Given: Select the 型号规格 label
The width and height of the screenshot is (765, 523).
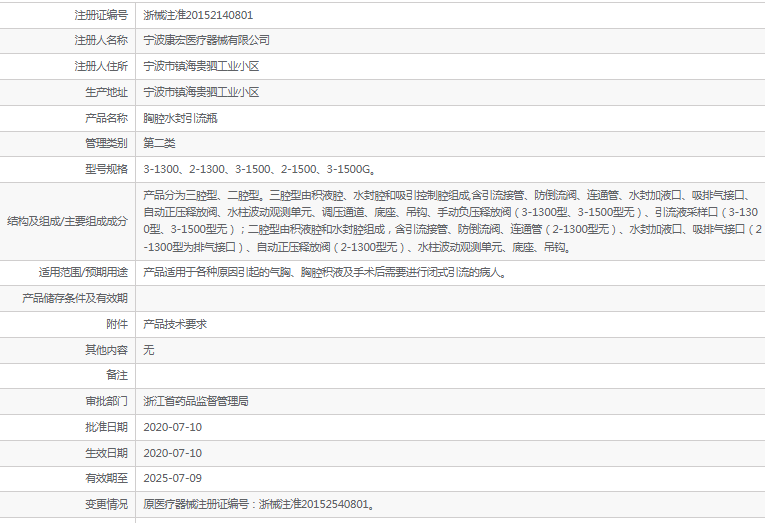Looking at the screenshot, I should (x=106, y=169).
